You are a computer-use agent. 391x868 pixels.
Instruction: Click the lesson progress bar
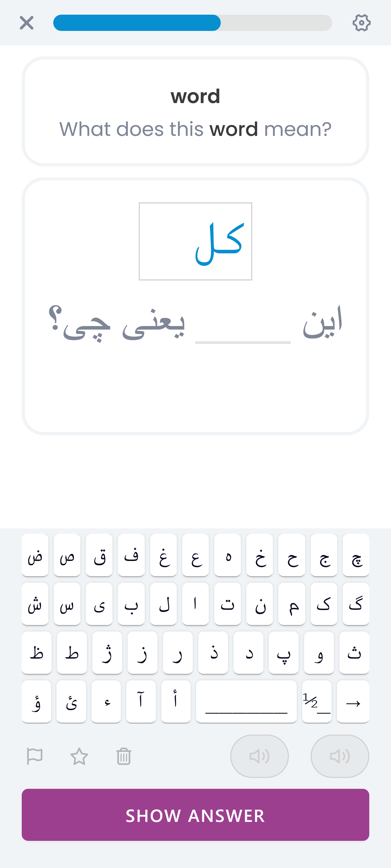tap(193, 23)
